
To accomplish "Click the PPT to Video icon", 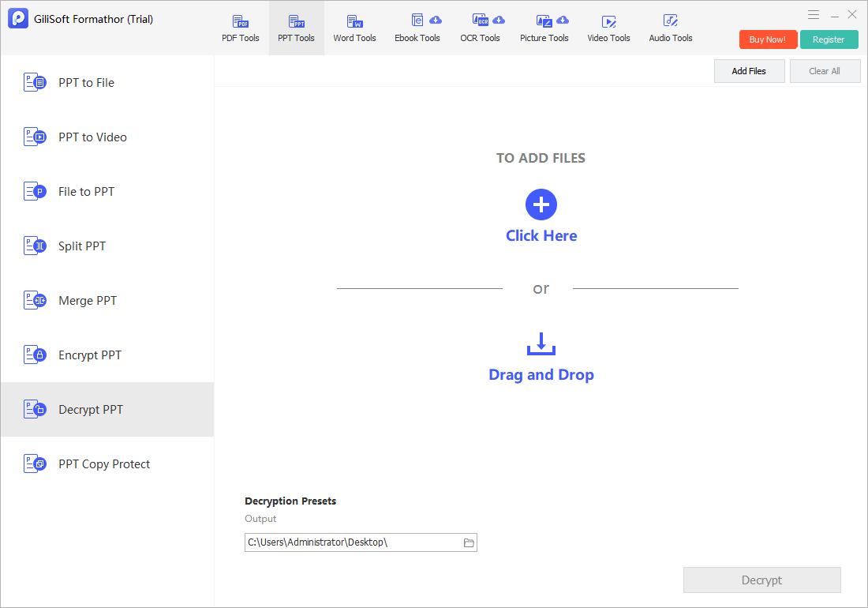I will (x=35, y=137).
